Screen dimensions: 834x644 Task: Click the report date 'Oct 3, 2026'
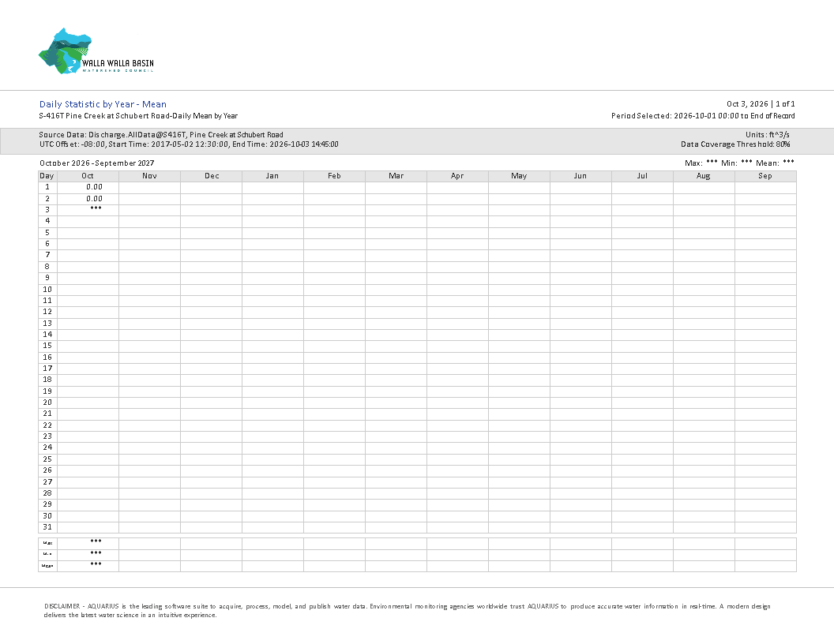[747, 104]
